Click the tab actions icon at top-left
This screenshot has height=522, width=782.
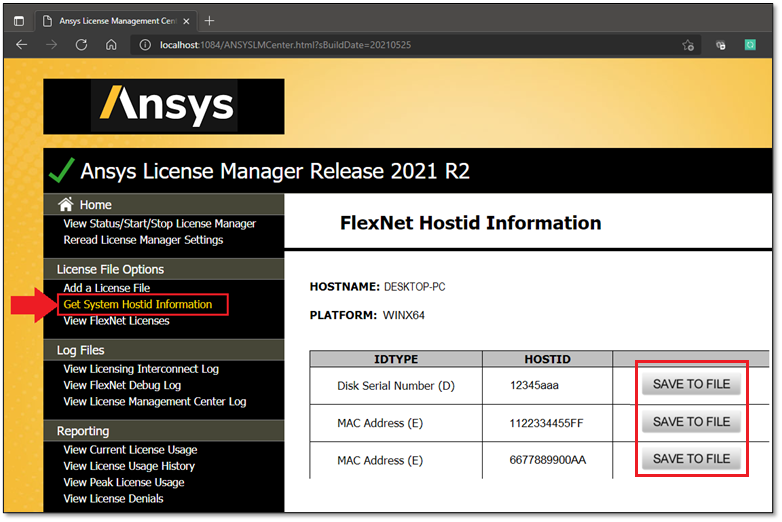click(x=19, y=20)
